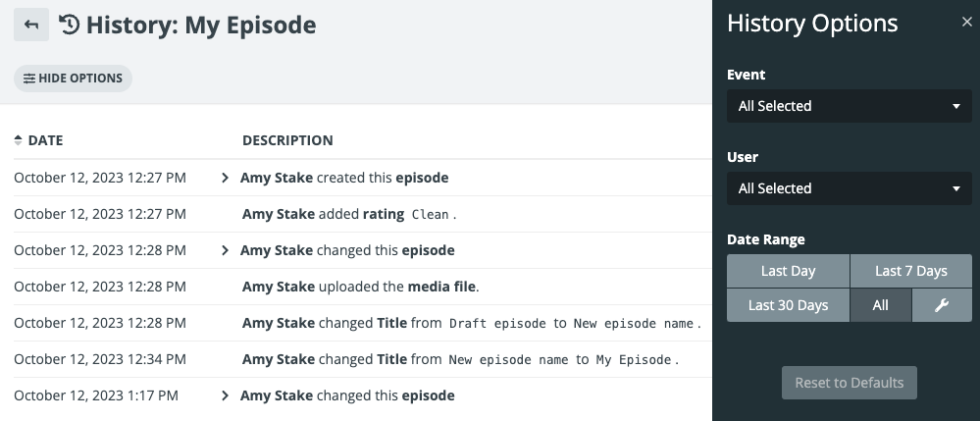Viewport: 980px width, 421px height.
Task: Click Hide Options button
Action: (x=73, y=79)
